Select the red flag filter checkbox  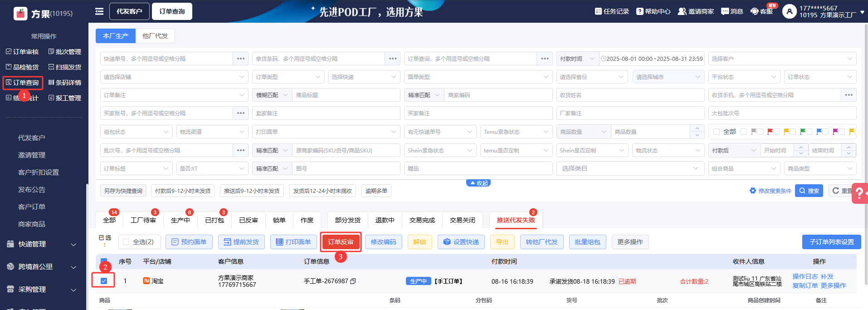click(x=776, y=132)
